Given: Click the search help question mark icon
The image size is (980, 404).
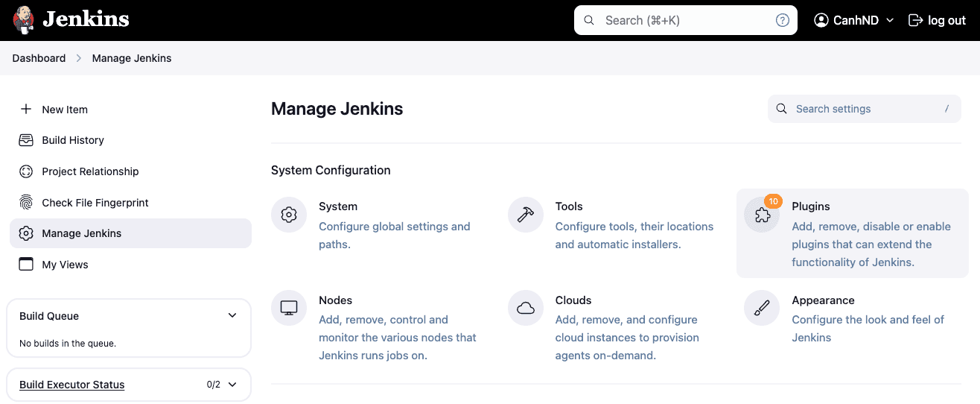Looking at the screenshot, I should (782, 20).
